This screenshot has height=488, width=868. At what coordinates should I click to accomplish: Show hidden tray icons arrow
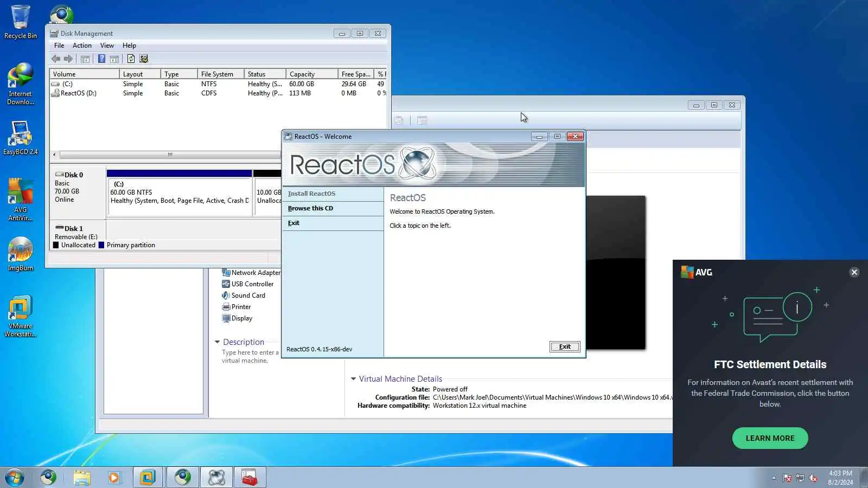(x=774, y=478)
